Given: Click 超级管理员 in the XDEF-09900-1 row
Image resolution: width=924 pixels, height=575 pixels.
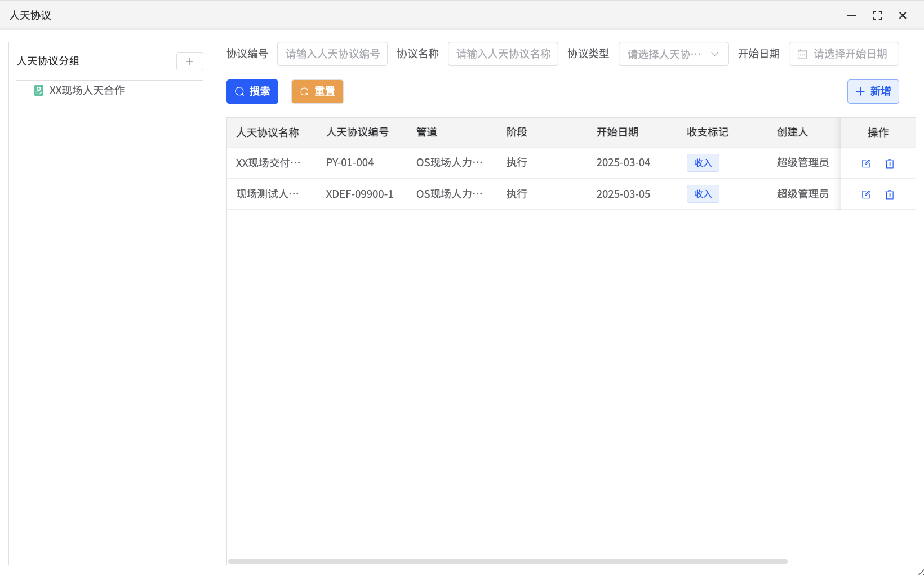Looking at the screenshot, I should pyautogui.click(x=802, y=194).
